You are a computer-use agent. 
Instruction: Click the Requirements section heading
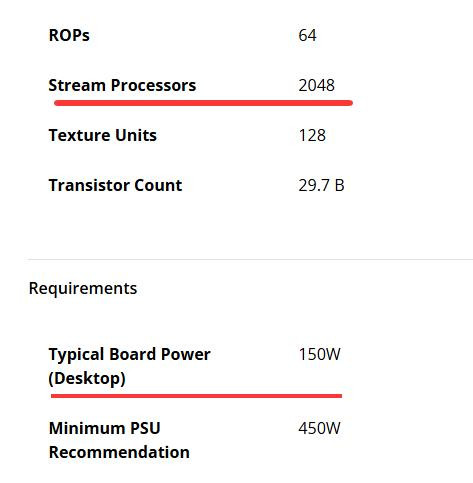83,288
